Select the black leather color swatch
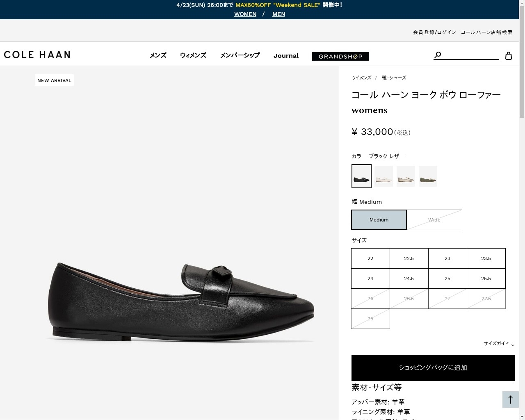The height and width of the screenshot is (420, 525). pos(361,176)
